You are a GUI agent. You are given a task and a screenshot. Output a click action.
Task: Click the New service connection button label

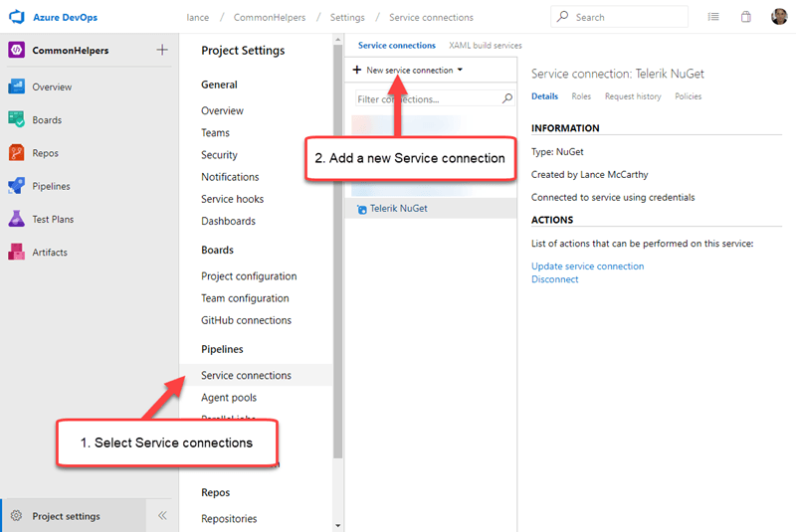(x=409, y=70)
